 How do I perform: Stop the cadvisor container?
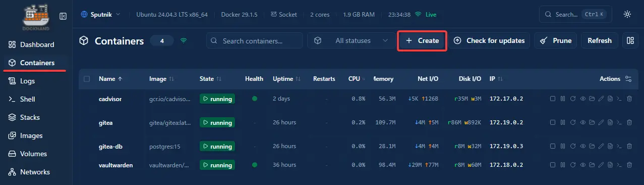[x=553, y=99]
